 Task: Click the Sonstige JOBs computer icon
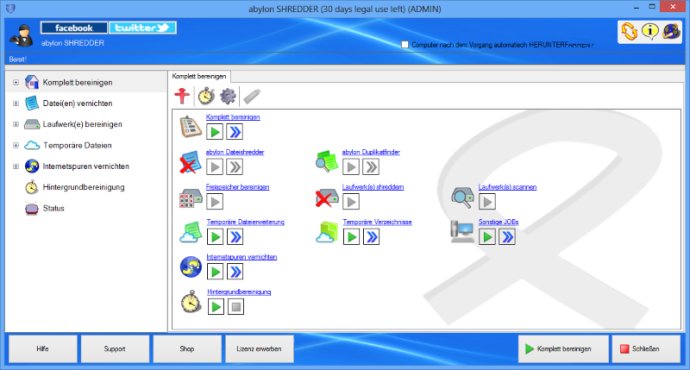(461, 232)
